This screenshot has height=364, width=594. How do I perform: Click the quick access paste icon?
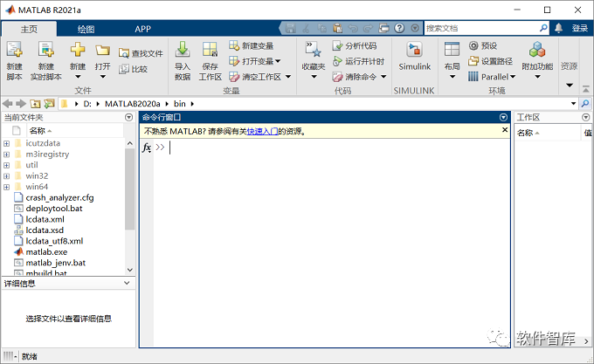(x=337, y=28)
